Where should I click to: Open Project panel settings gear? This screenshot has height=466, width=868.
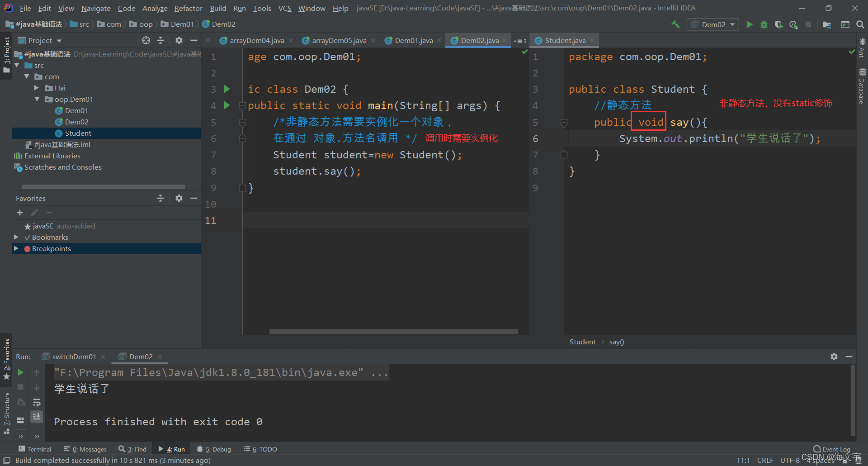pyautogui.click(x=179, y=40)
